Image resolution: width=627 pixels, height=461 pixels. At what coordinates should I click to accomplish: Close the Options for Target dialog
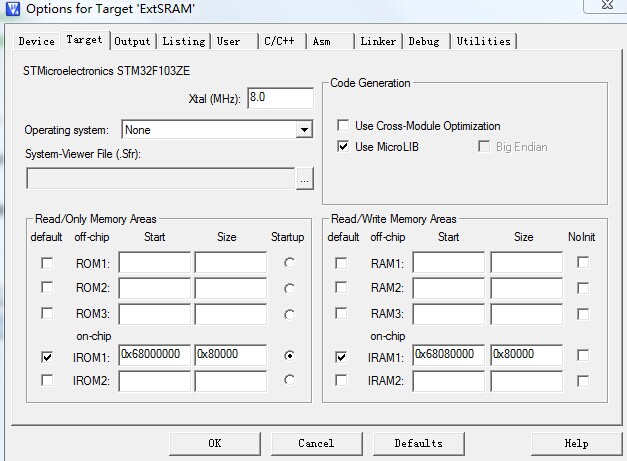(x=606, y=6)
